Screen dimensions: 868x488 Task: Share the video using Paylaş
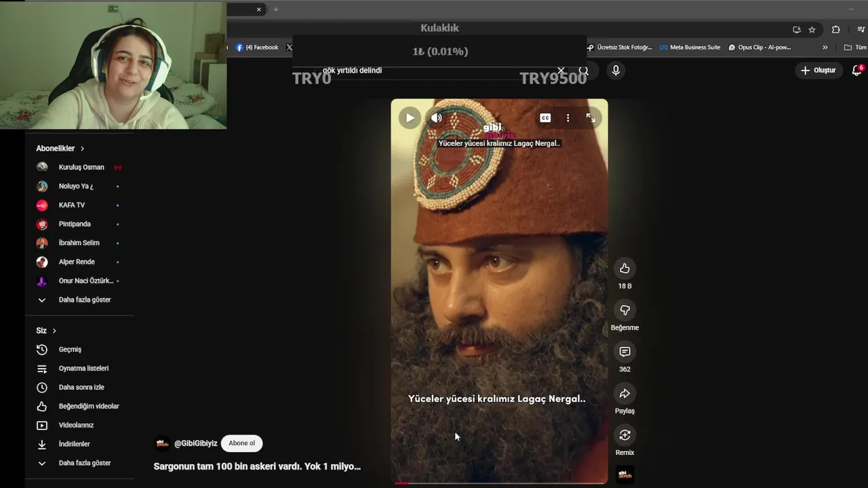pos(625,393)
